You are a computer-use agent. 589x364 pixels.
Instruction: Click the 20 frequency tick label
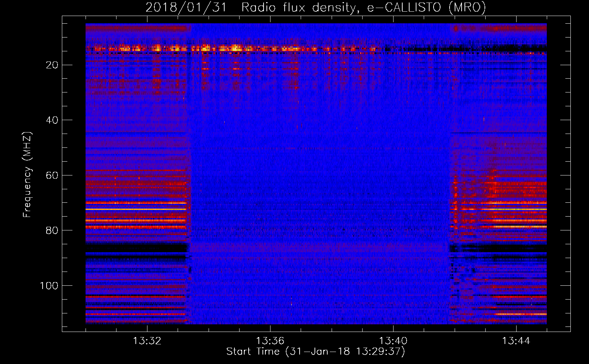click(52, 65)
